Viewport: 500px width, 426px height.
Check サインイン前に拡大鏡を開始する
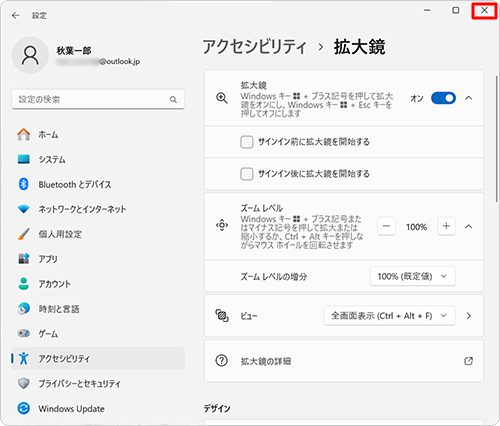point(247,142)
